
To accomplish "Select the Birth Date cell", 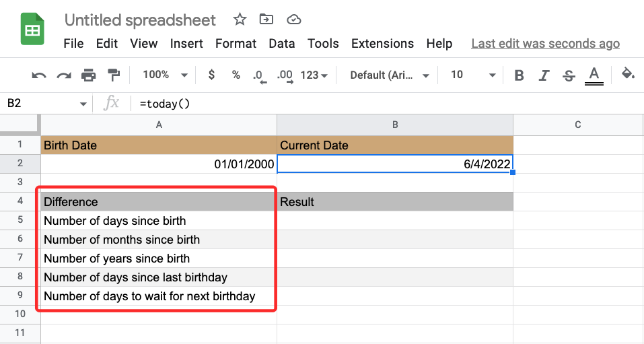I will click(x=159, y=145).
